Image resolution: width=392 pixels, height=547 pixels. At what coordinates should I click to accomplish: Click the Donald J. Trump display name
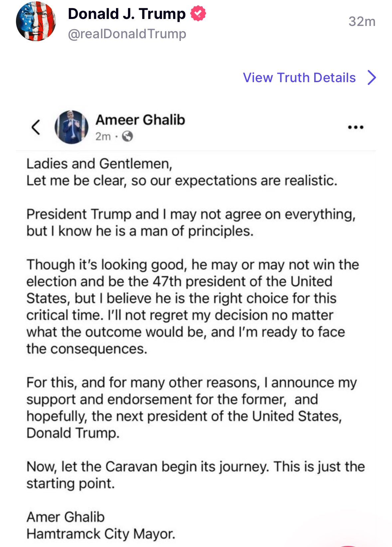127,14
